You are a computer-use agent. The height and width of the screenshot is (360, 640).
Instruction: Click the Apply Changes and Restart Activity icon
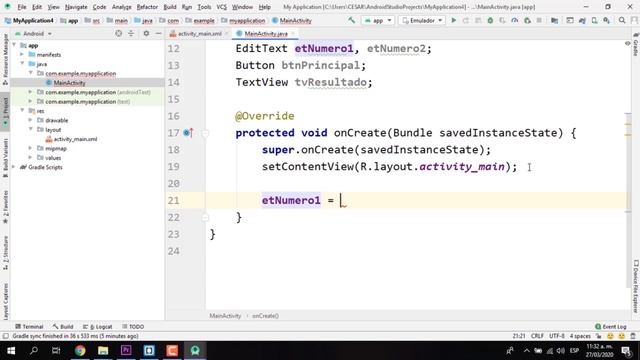(466, 20)
